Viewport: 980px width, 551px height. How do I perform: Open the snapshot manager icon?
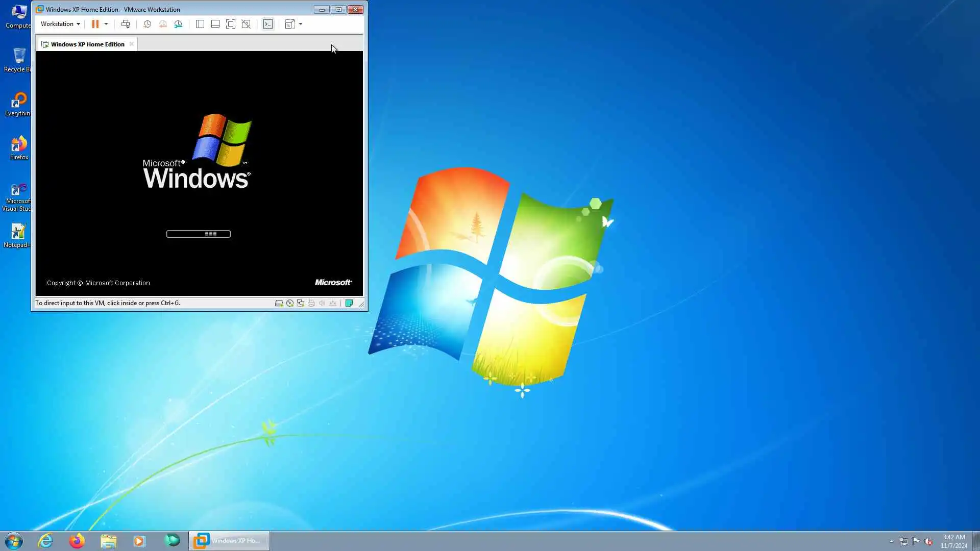pos(178,24)
